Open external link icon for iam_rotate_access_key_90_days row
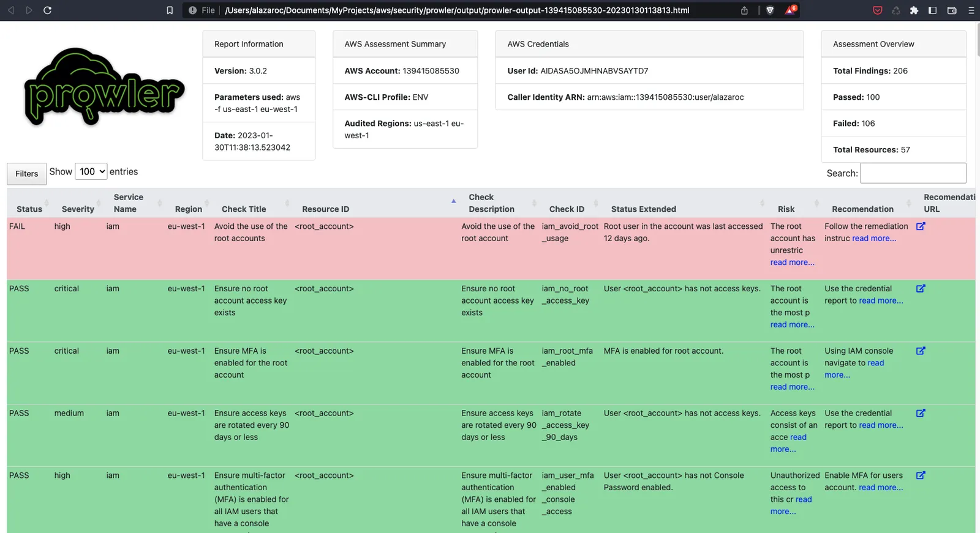This screenshot has height=533, width=980. 921,413
